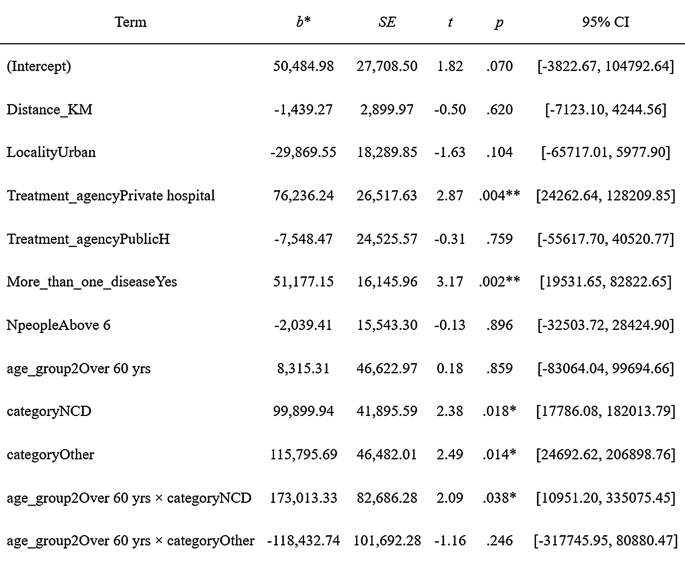Click the "t" column header

point(450,21)
